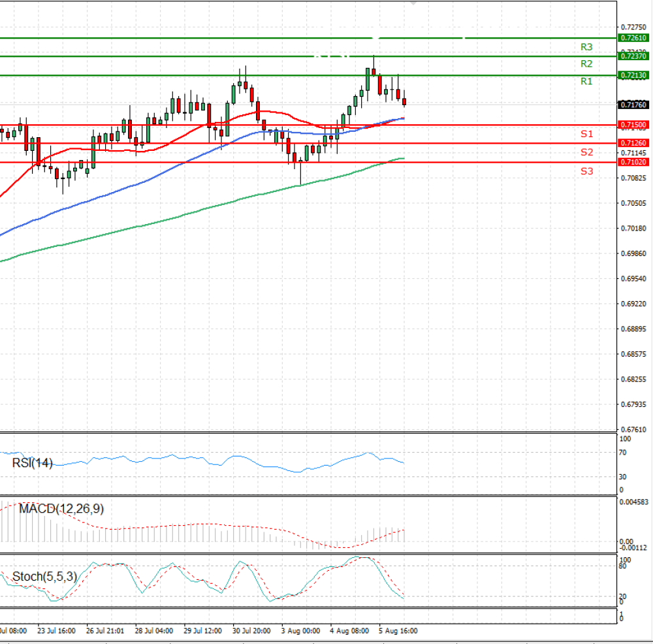Image resolution: width=653 pixels, height=644 pixels.
Task: Select the green 0.72370 price tag
Action: [x=633, y=56]
